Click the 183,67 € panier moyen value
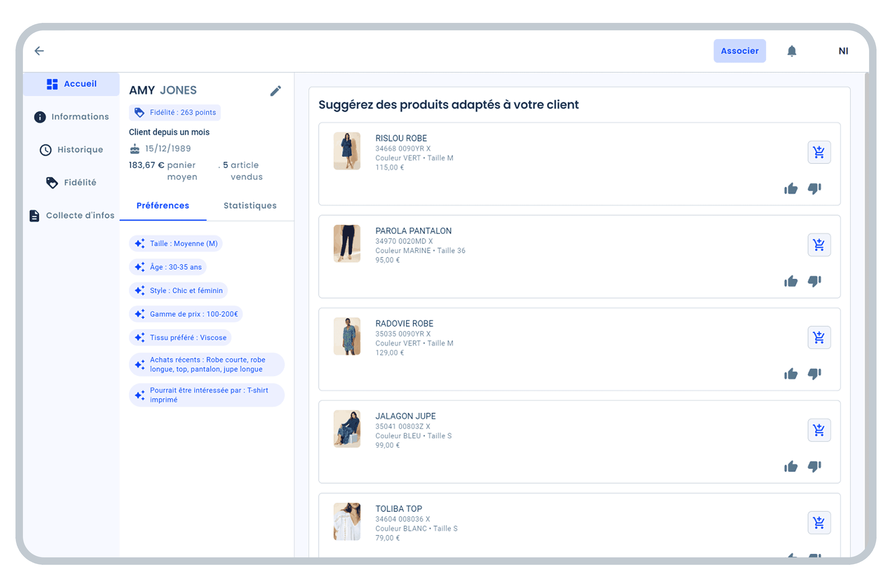The width and height of the screenshot is (892, 588). click(163, 171)
